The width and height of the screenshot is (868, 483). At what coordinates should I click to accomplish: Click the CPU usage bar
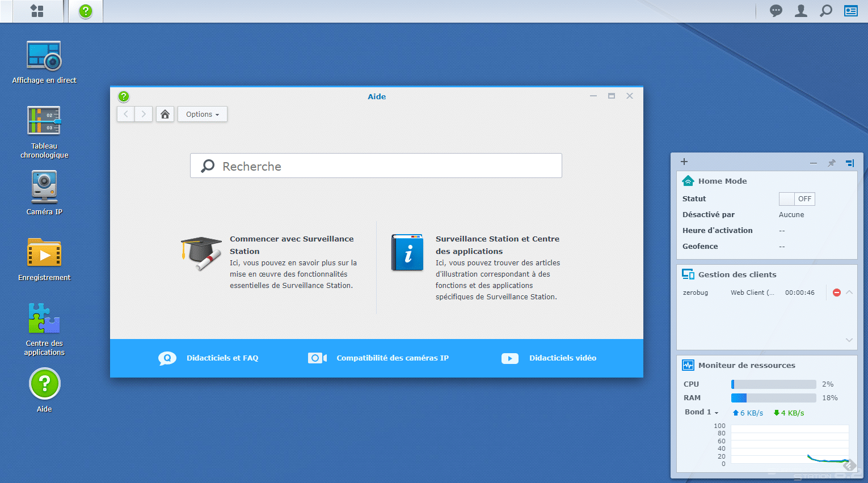point(774,384)
